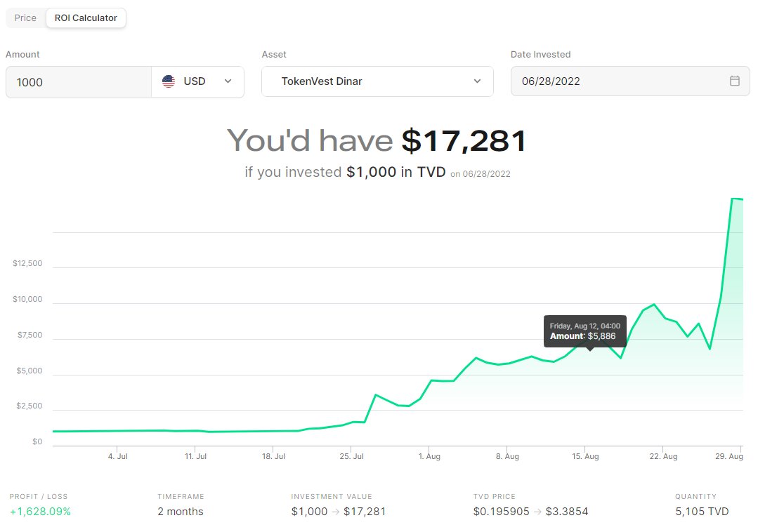
Task: Click the 1. Aug x-axis label
Action: [429, 456]
